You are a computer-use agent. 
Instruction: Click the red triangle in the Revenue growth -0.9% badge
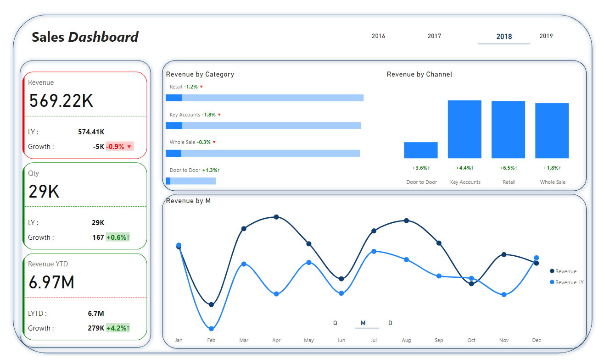pyautogui.click(x=129, y=147)
